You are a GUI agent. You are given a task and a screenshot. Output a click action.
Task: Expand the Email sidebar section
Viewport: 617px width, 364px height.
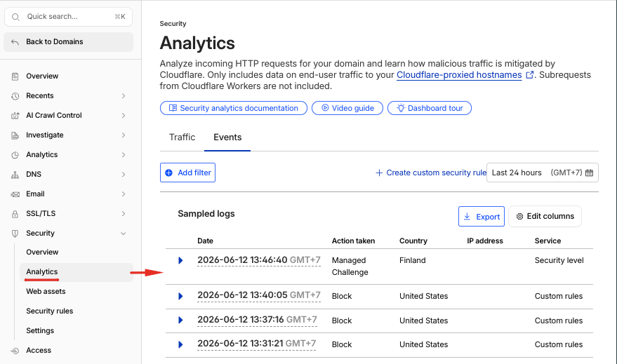124,194
